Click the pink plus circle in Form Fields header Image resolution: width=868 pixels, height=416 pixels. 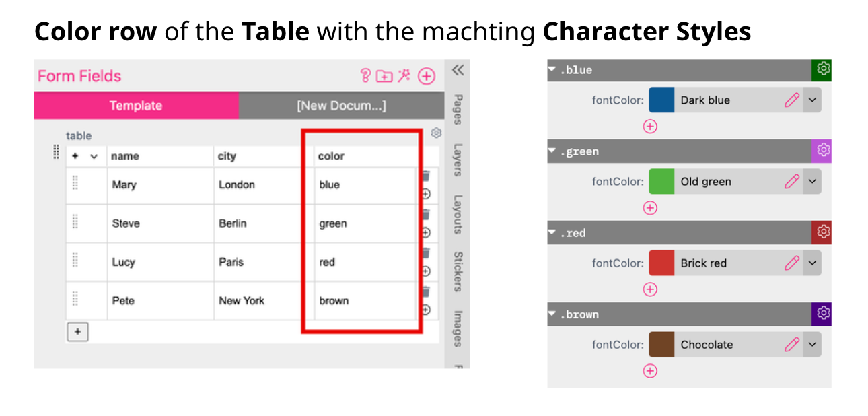(427, 76)
